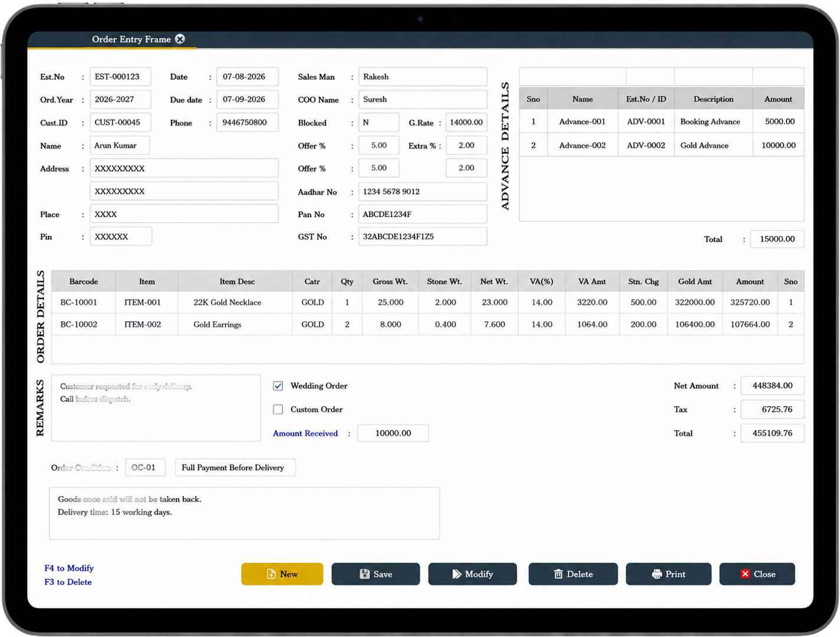Click the COO Name field Suresh
Viewport: 840px width, 637px height.
(x=423, y=100)
